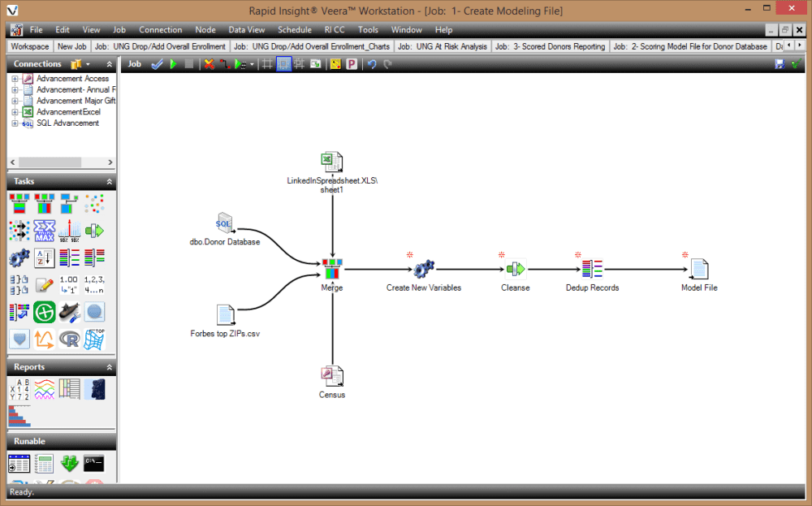Image resolution: width=812 pixels, height=506 pixels.
Task: Open the run options dropdown arrow
Action: pyautogui.click(x=252, y=64)
